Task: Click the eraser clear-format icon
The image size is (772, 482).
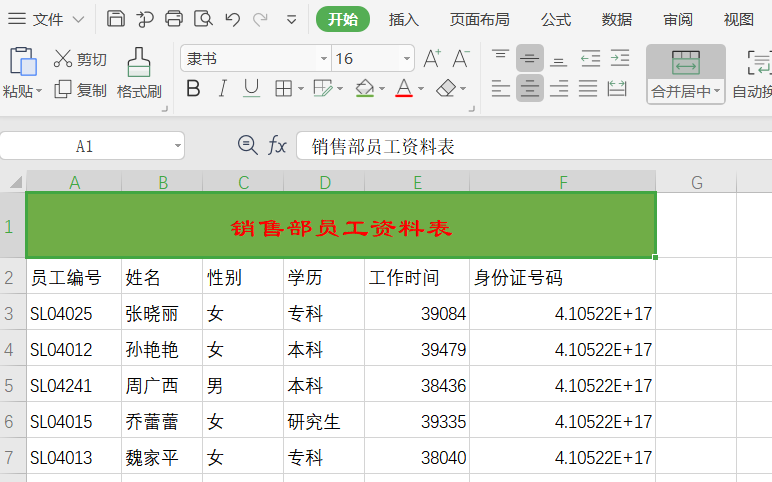Action: [x=446, y=89]
